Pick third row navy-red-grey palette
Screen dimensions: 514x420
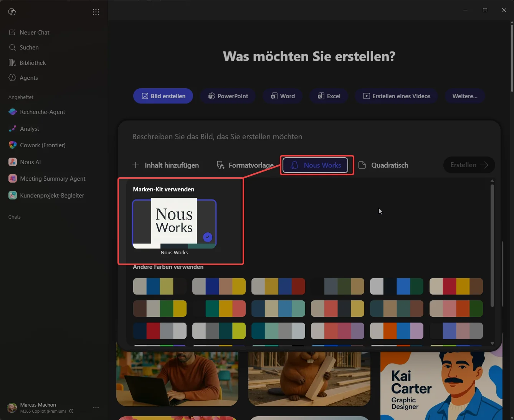click(x=160, y=331)
